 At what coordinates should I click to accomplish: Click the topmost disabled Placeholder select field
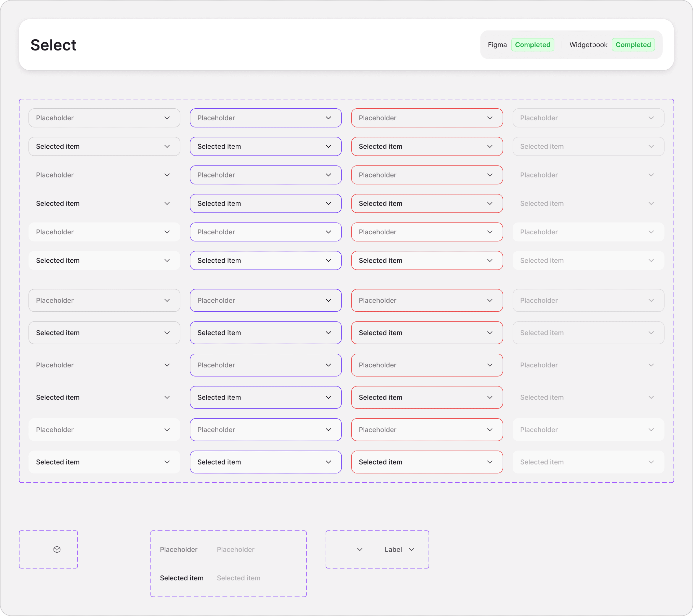[x=588, y=118]
